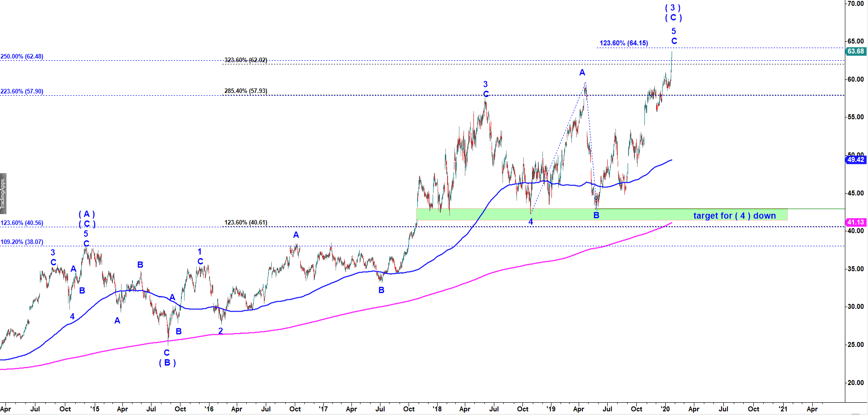Click the 63.68 current price tag
Viewport: 868px width, 415px height.
pyautogui.click(x=855, y=51)
